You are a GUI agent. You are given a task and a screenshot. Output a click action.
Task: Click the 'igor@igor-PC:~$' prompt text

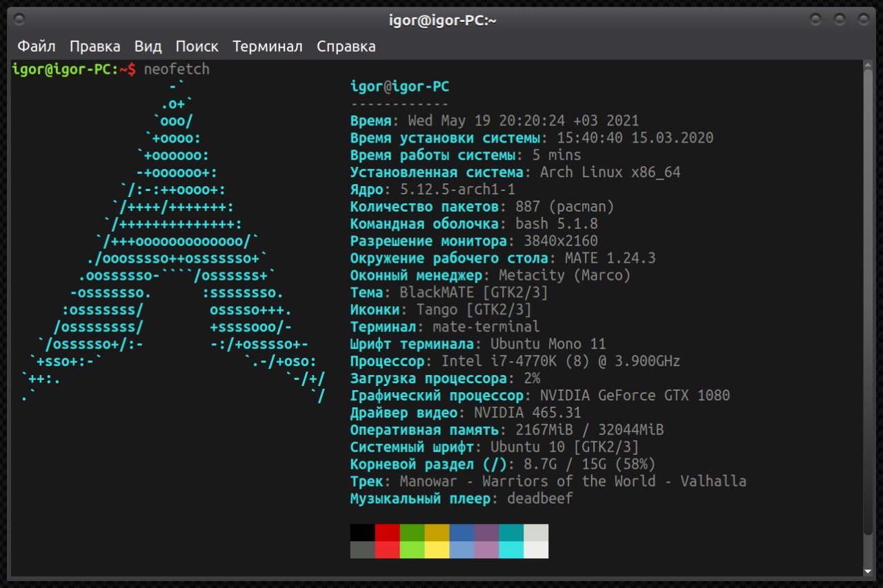click(x=75, y=69)
